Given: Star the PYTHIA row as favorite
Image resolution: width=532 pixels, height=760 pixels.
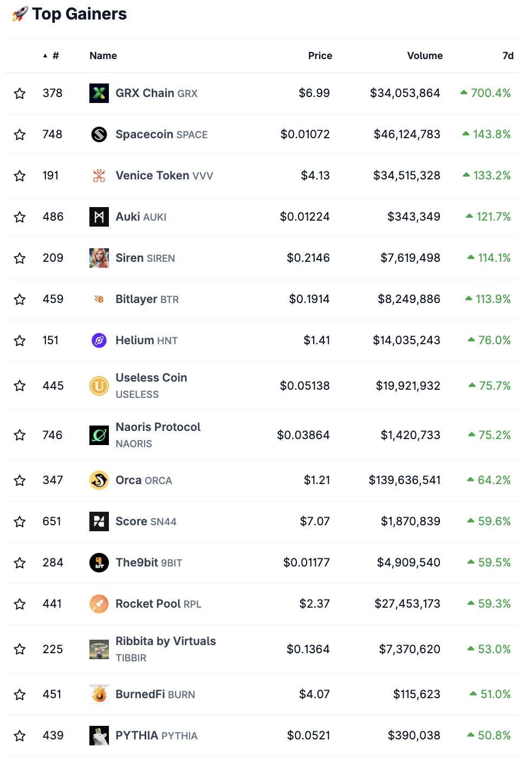Looking at the screenshot, I should tap(20, 735).
